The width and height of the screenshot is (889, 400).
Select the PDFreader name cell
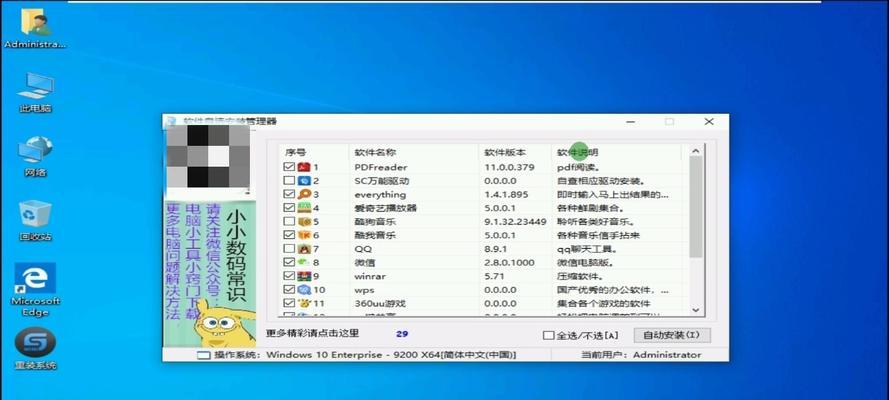tap(381, 167)
